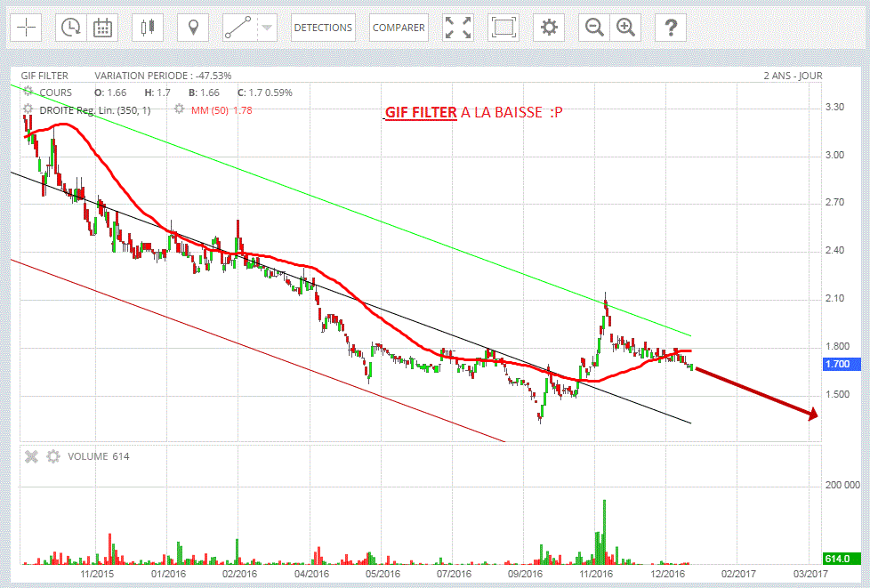Click the 12/2016 date axis label
The image size is (870, 588).
(x=667, y=574)
